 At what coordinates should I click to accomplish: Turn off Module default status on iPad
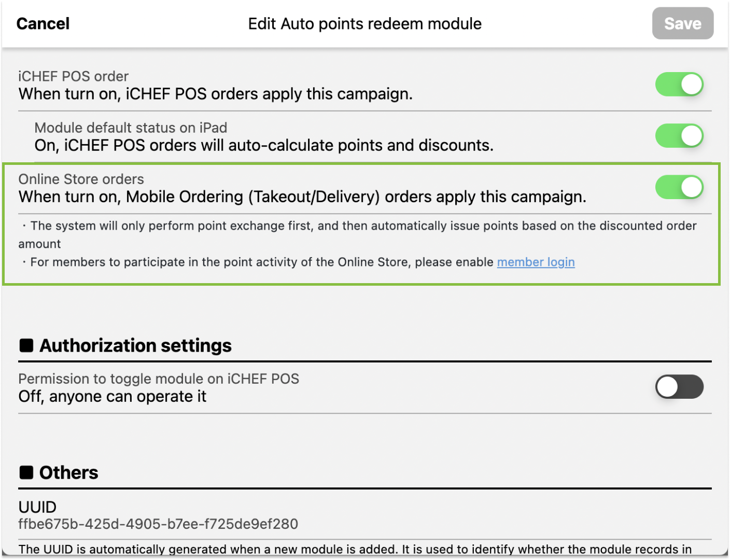679,136
